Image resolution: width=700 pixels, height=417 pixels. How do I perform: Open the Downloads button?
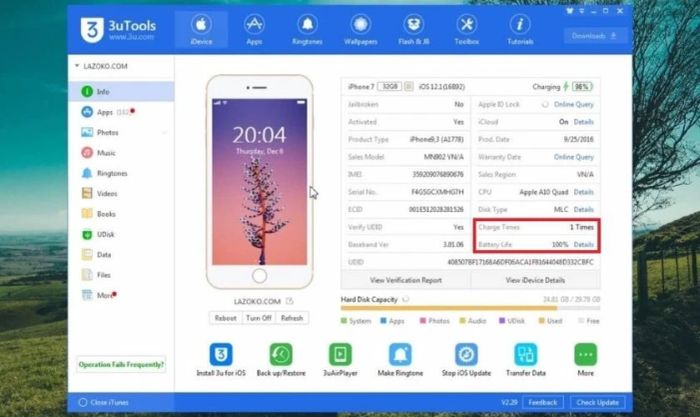coord(595,36)
